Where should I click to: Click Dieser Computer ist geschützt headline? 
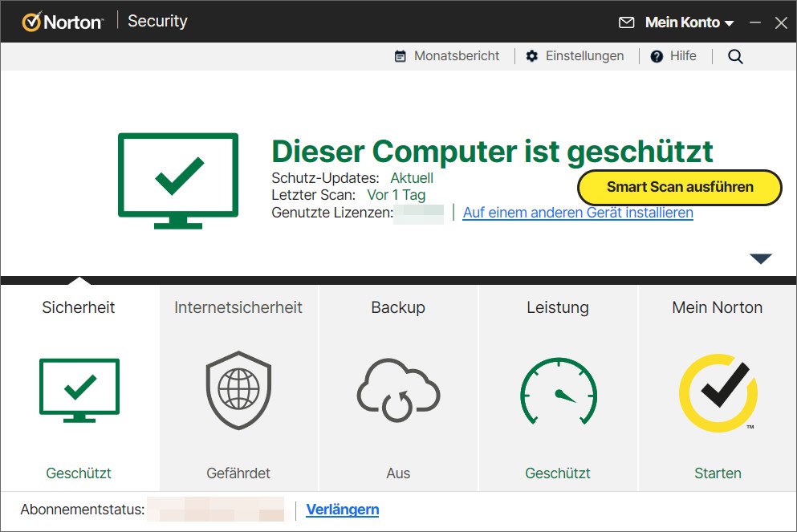(x=492, y=151)
